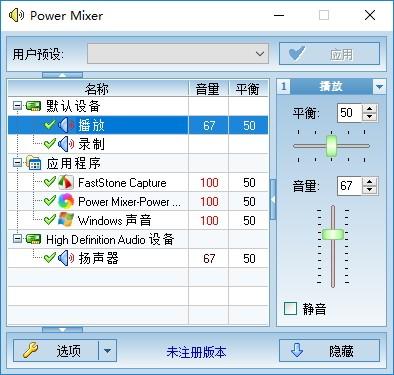
Task: Click the speaker icon in the 播放 row
Action: point(66,125)
